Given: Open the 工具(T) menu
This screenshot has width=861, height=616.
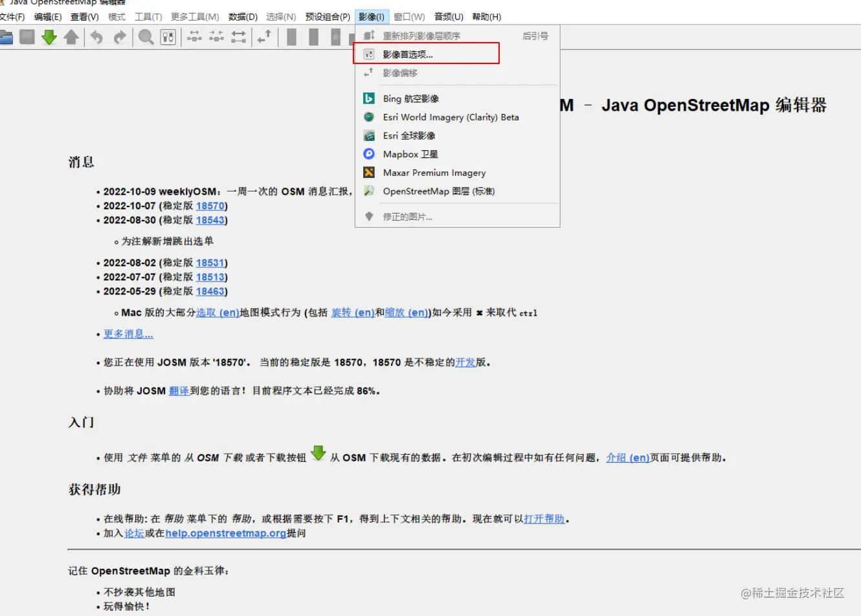Looking at the screenshot, I should click(x=148, y=17).
